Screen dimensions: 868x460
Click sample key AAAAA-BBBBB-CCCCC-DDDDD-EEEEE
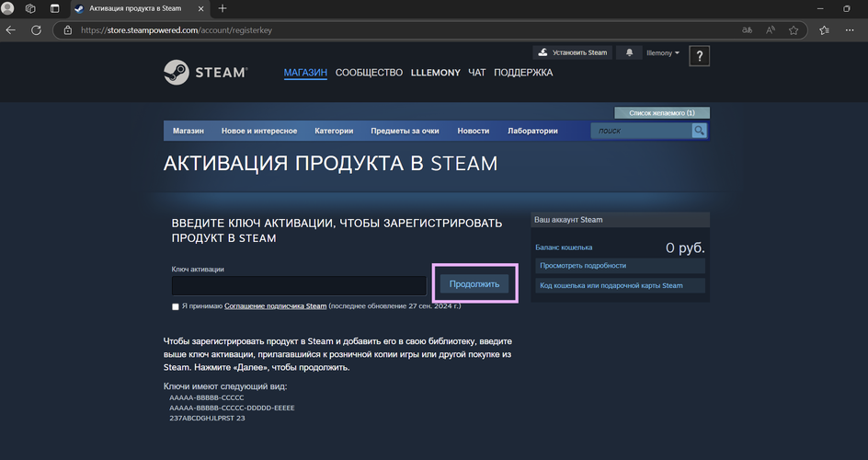232,408
